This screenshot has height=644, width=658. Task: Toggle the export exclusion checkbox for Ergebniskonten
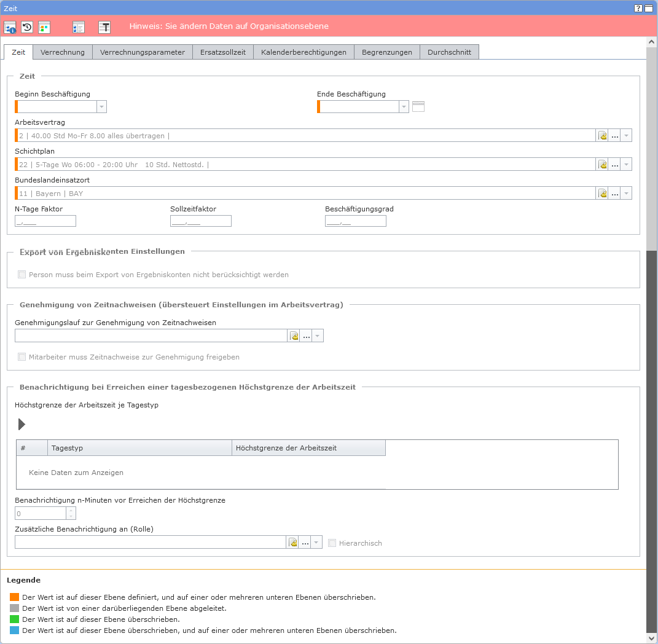(x=22, y=275)
